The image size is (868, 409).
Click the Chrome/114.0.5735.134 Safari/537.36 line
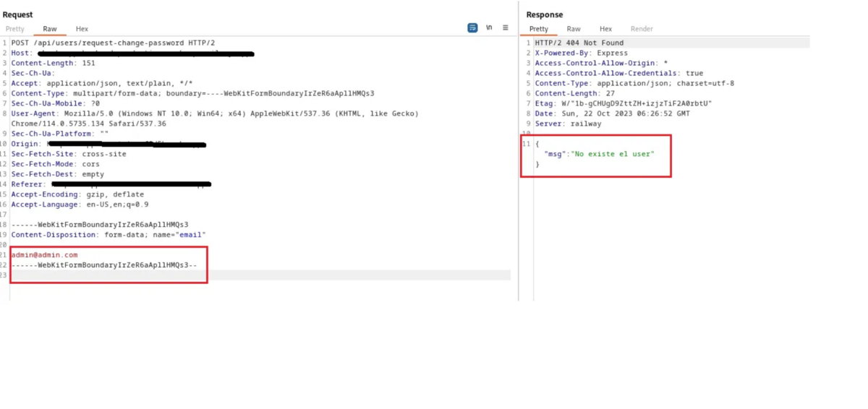(88, 124)
